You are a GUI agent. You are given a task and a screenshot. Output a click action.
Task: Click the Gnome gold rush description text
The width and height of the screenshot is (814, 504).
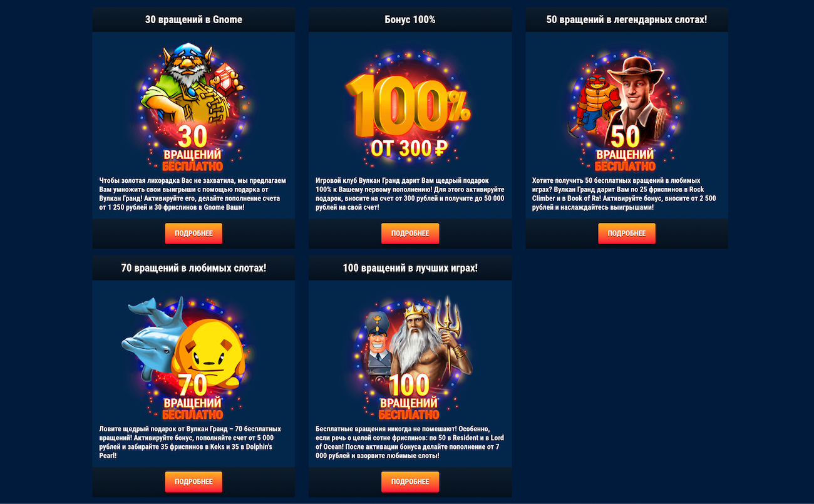click(x=193, y=193)
